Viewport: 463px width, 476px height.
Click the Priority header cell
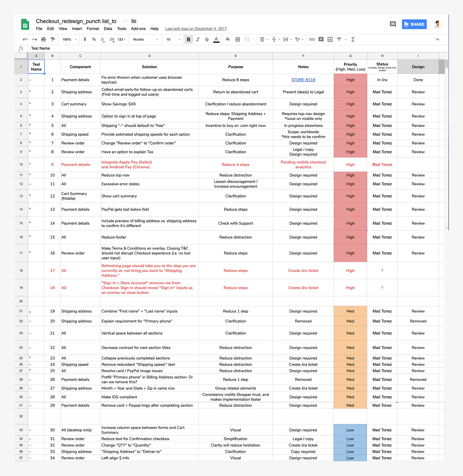[x=350, y=67]
